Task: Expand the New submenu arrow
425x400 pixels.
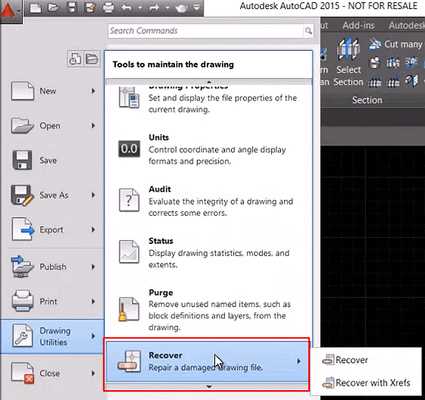Action: tap(93, 91)
